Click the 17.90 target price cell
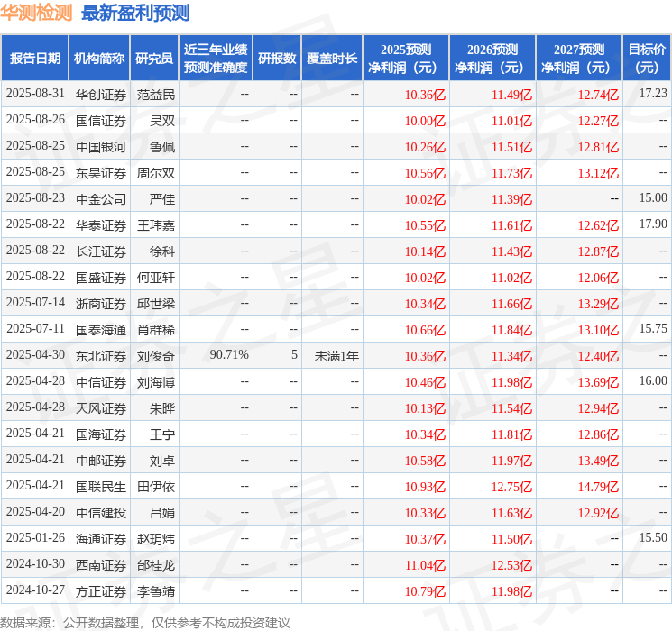The width and height of the screenshot is (672, 631). [653, 224]
